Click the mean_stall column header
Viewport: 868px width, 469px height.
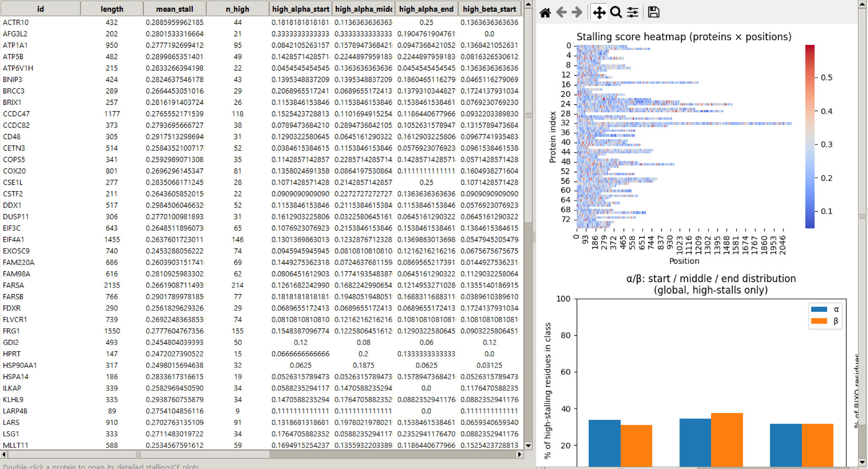(x=175, y=8)
